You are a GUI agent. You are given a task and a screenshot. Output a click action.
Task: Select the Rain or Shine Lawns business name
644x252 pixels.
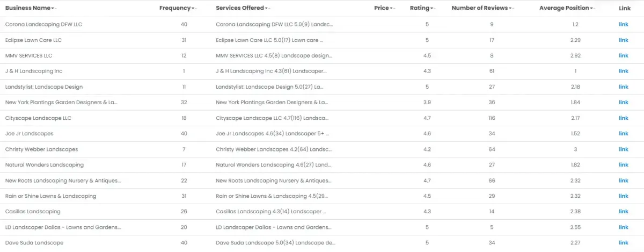[50, 196]
